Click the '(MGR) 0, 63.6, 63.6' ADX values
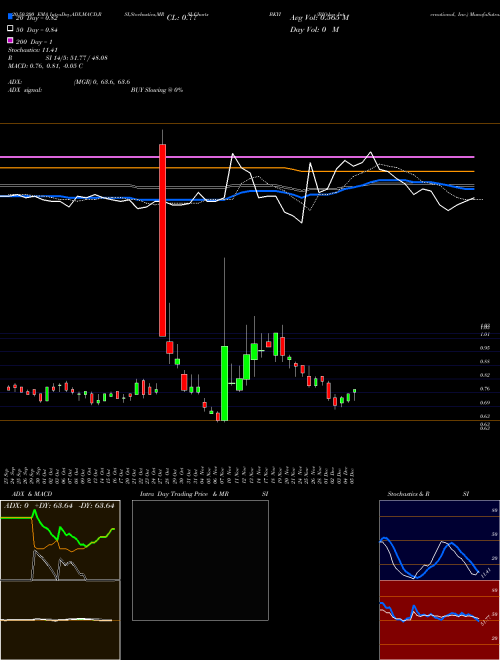Image resolution: width=500 pixels, height=660 pixels. (x=101, y=82)
